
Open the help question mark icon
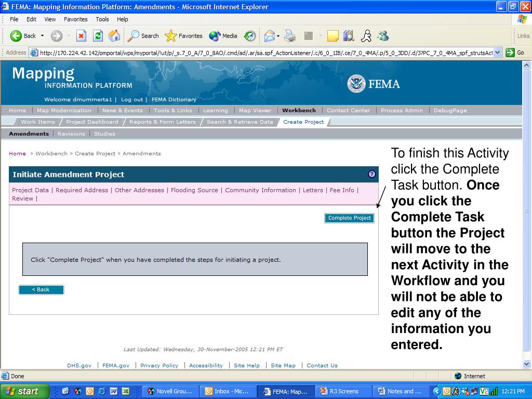point(372,174)
